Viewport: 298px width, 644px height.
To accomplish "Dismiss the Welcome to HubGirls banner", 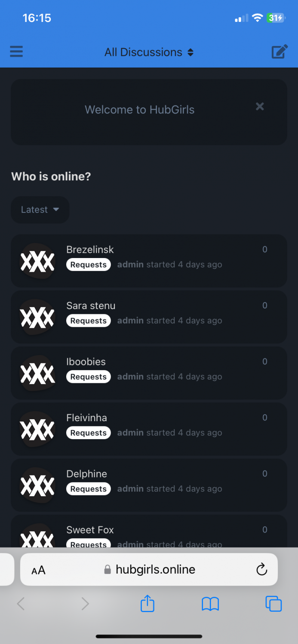I will 260,106.
